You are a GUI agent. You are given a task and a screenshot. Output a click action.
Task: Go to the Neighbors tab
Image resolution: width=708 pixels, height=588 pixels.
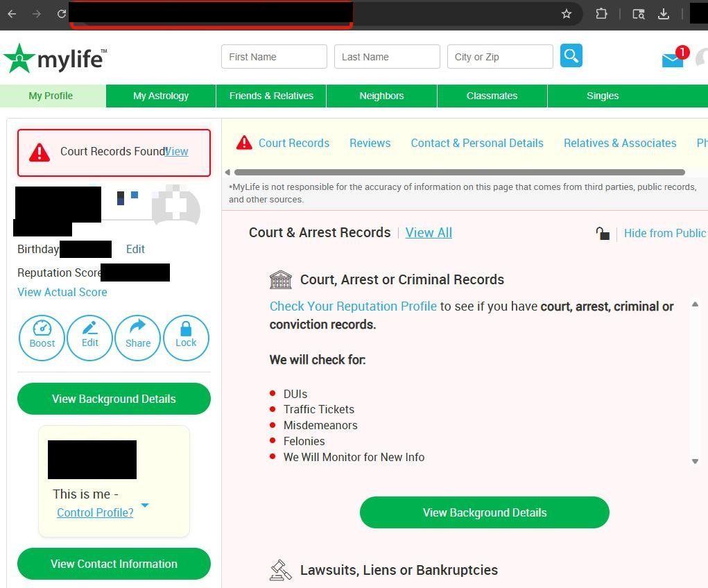point(381,96)
